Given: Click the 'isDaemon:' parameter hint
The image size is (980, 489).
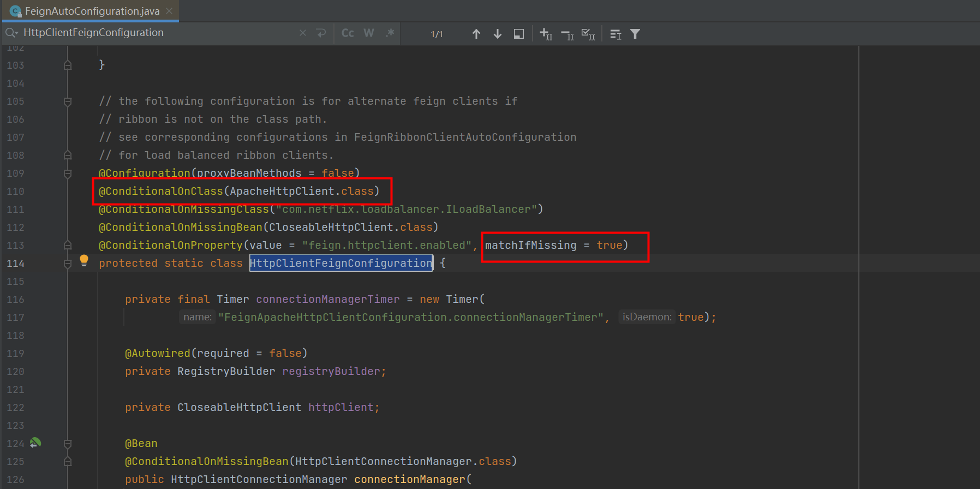Looking at the screenshot, I should (647, 317).
